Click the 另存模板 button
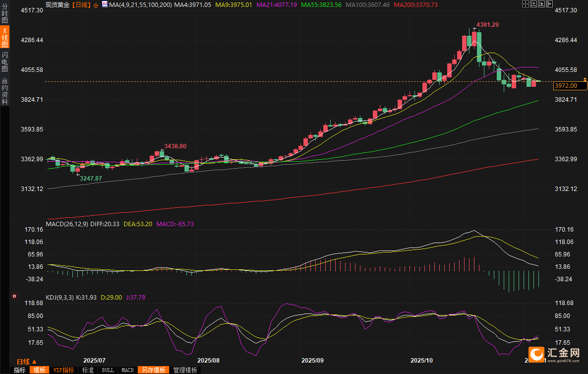 click(154, 370)
